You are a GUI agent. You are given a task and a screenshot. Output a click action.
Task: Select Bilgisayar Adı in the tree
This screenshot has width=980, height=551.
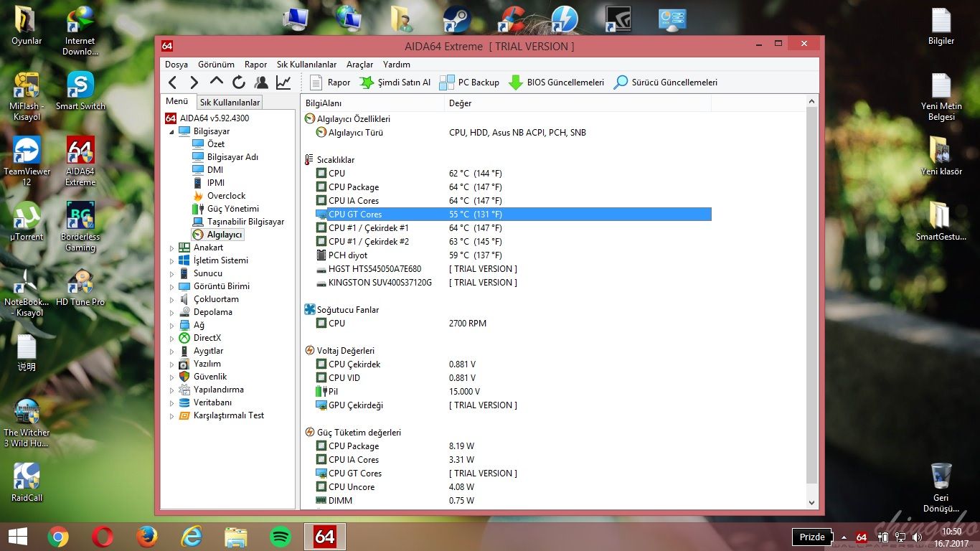pyautogui.click(x=232, y=157)
